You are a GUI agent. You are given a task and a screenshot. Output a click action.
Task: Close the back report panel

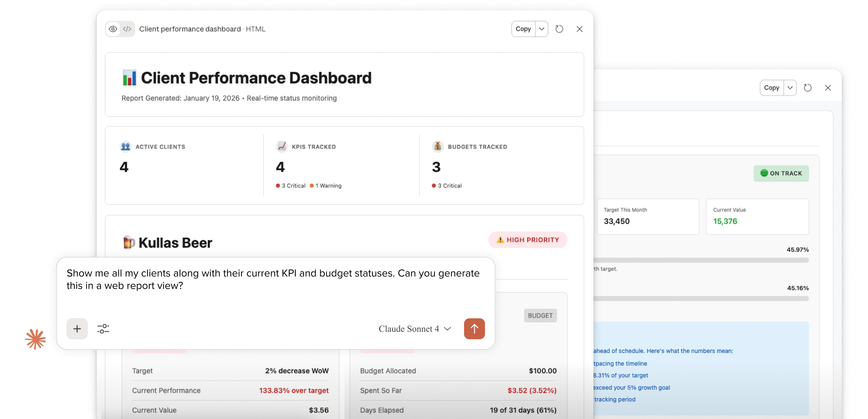pos(827,88)
